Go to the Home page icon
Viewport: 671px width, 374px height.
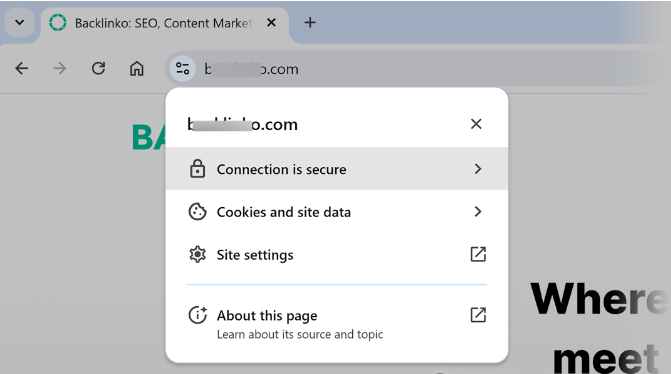tap(137, 68)
